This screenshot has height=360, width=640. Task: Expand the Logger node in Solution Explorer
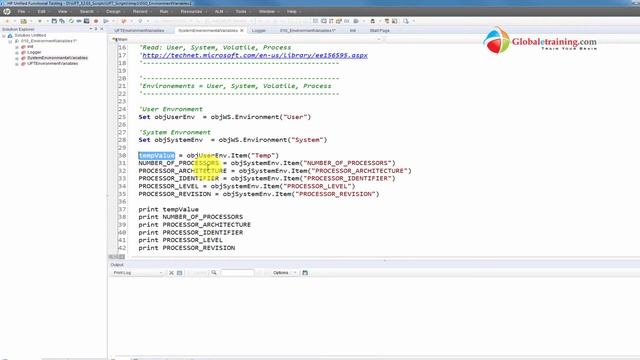pos(17,52)
